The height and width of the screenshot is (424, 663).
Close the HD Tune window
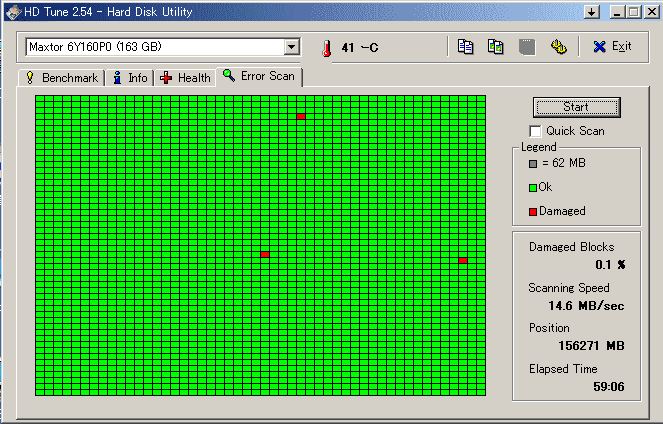click(652, 12)
